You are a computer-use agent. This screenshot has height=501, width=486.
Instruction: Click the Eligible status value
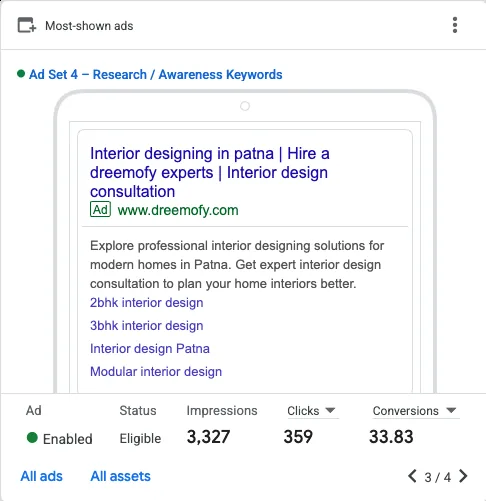140,439
